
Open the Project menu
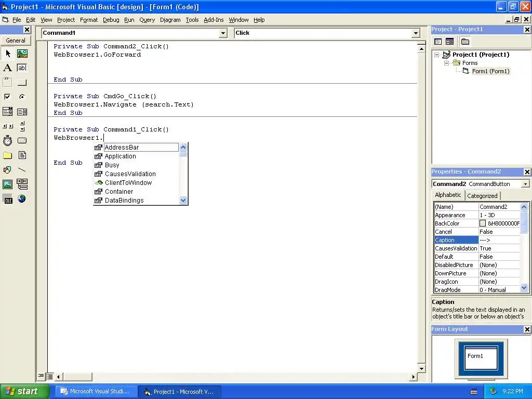(x=66, y=20)
